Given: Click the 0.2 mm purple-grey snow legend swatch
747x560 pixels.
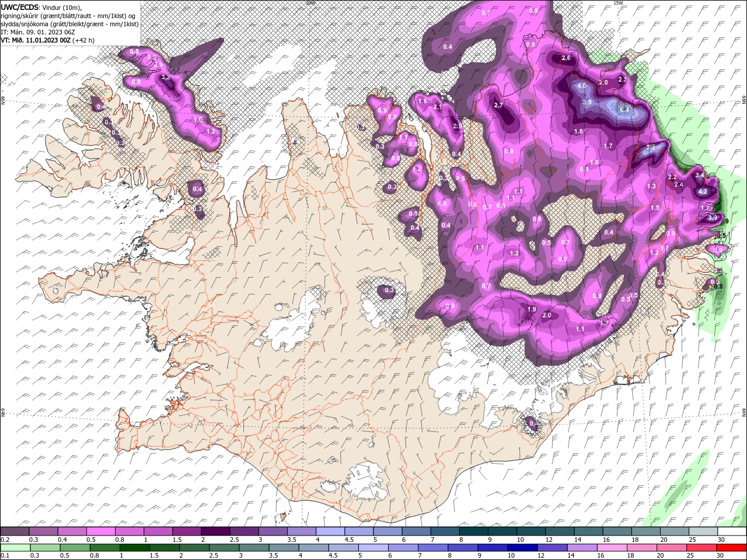Looking at the screenshot, I should click(15, 531).
